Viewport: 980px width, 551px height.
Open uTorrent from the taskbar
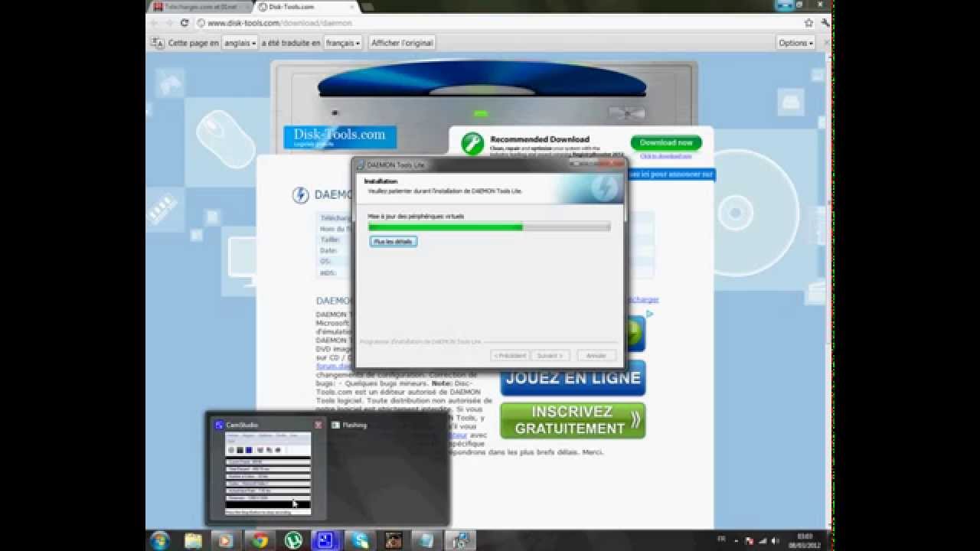(292, 540)
